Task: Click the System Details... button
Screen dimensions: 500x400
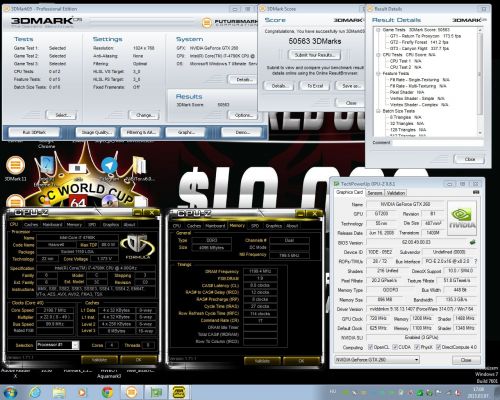Action: [243, 79]
